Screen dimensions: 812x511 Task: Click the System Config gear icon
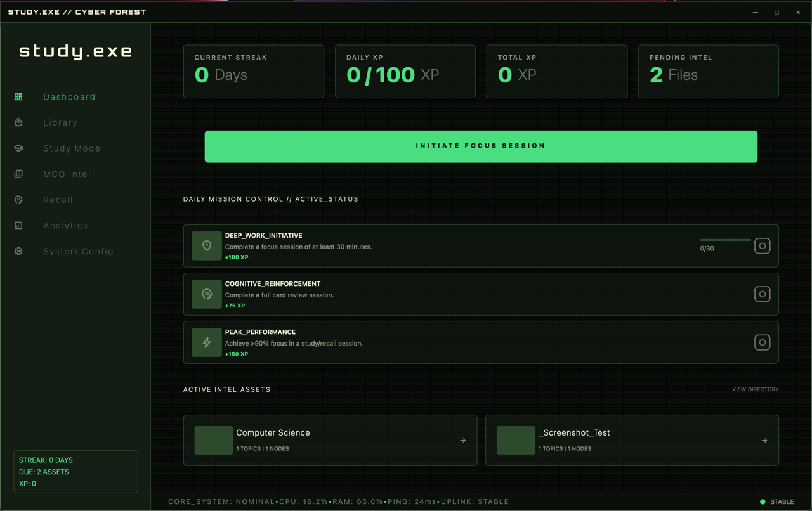pos(18,251)
